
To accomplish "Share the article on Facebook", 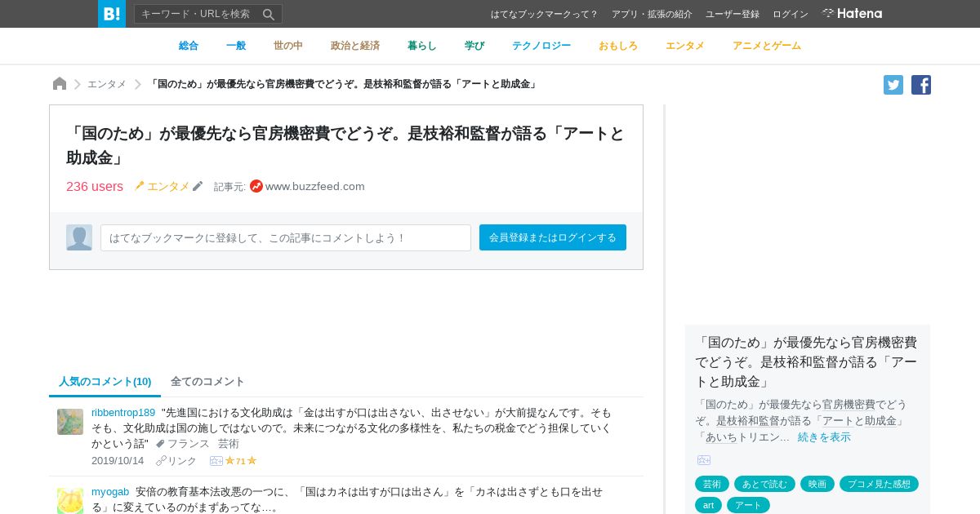I will 921,85.
